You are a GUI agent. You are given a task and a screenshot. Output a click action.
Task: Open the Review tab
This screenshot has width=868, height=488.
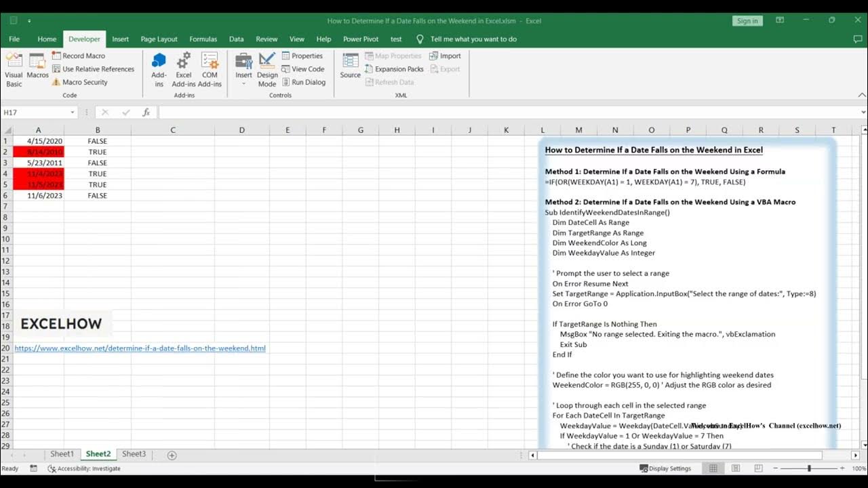coord(267,39)
